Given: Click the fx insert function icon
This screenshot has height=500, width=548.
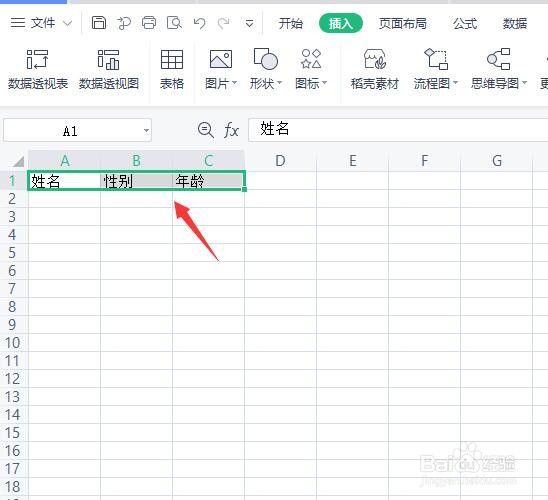Looking at the screenshot, I should (231, 130).
